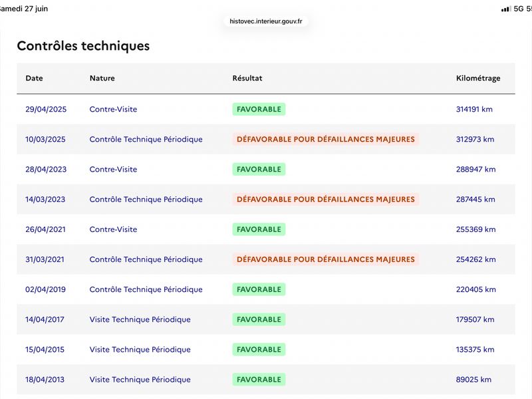Screen dimensions: 532x399
Task: Select the Date column header
Action: click(x=34, y=78)
